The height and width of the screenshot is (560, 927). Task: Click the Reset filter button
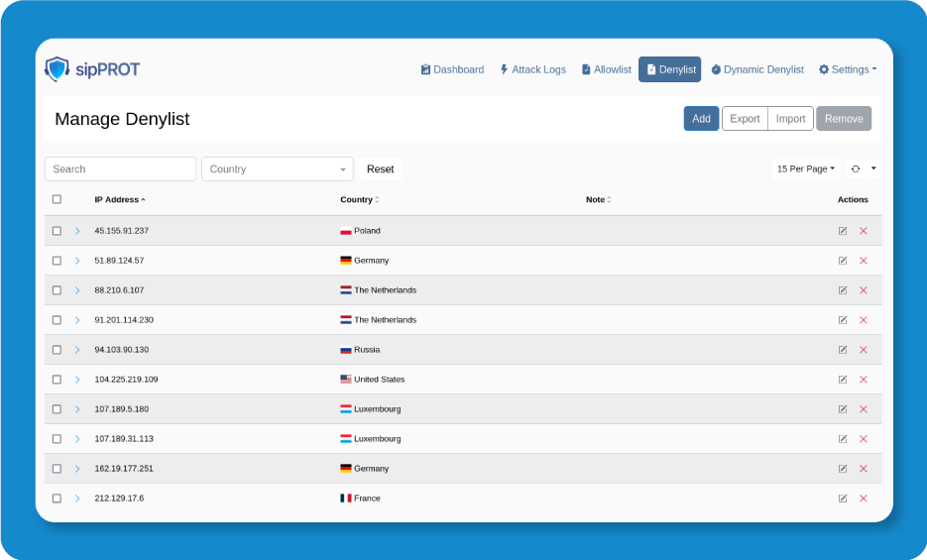[x=380, y=169]
